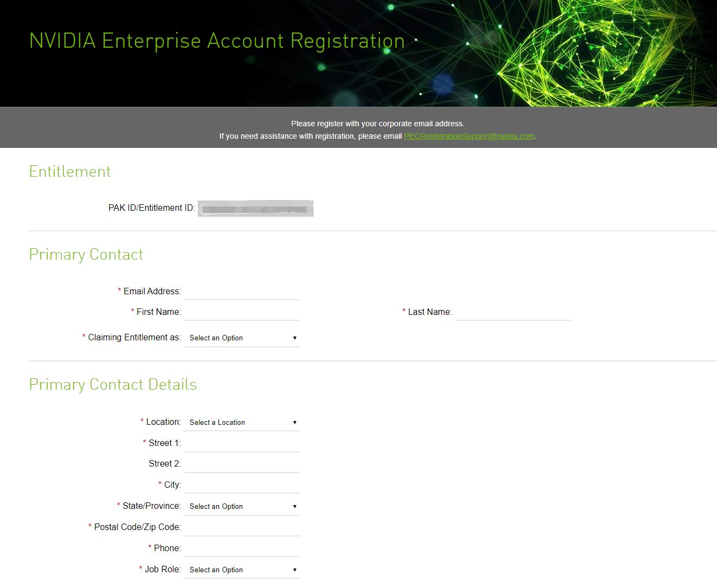717x588 pixels.
Task: Focus the Postal Code/Zip Code field
Action: [242, 527]
